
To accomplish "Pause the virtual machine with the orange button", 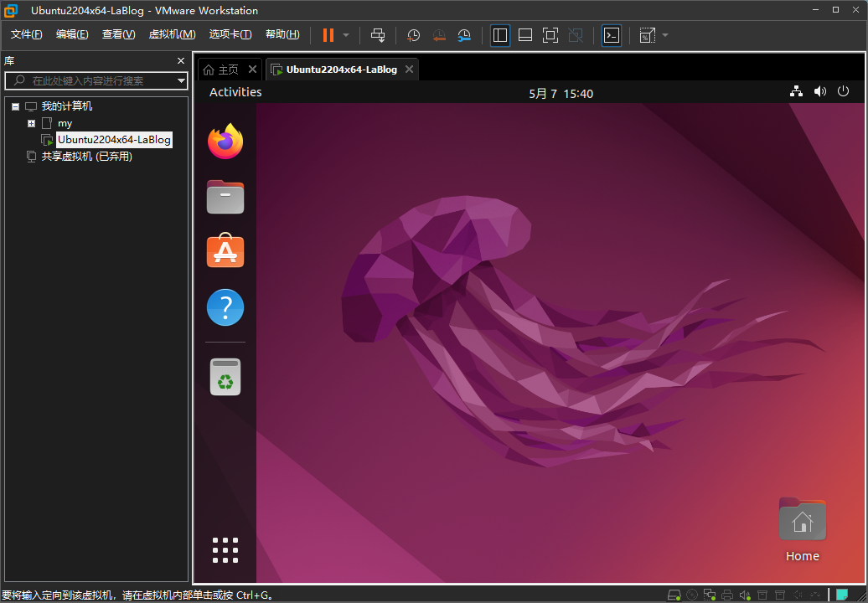I will point(328,35).
